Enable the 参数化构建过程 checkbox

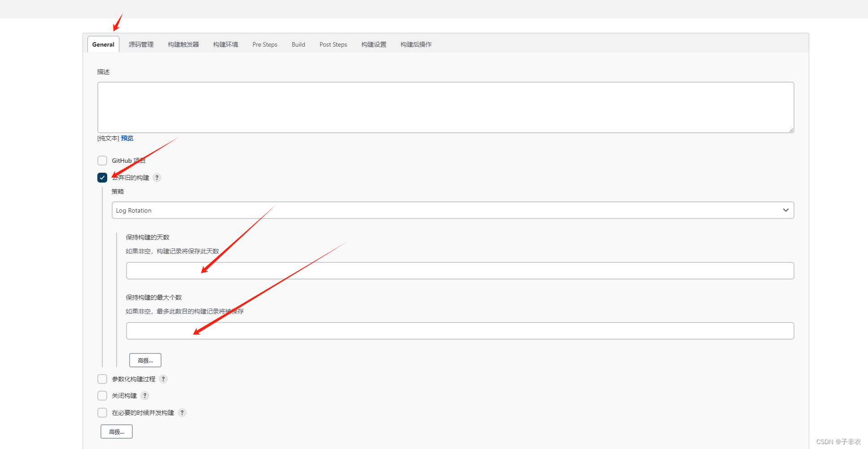point(102,379)
